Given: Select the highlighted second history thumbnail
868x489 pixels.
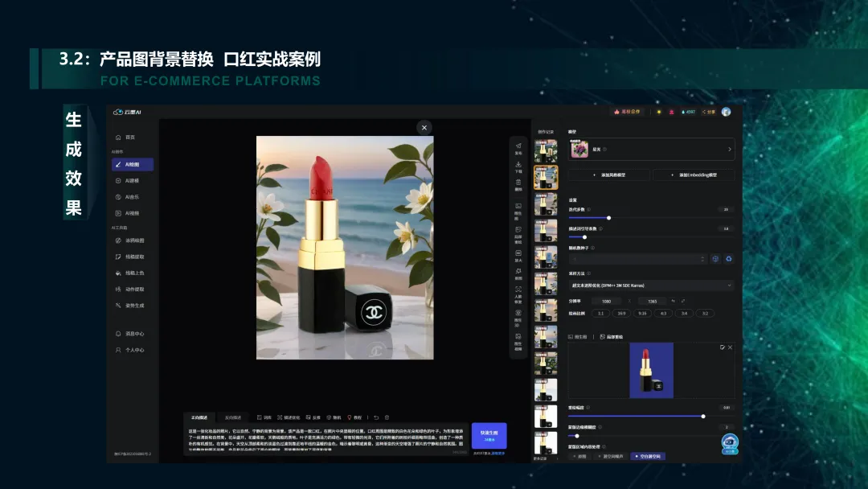Looking at the screenshot, I should [x=546, y=178].
